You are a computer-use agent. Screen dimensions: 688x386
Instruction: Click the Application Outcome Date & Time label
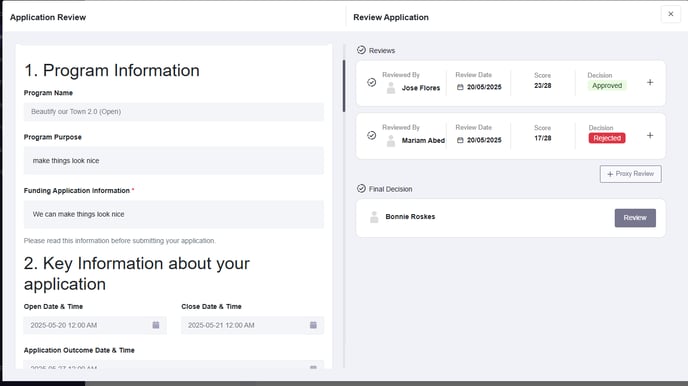click(x=79, y=350)
